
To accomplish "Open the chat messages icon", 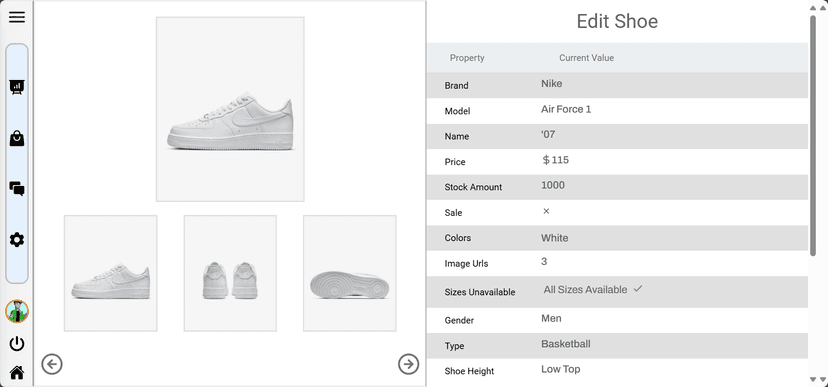I will 17,188.
